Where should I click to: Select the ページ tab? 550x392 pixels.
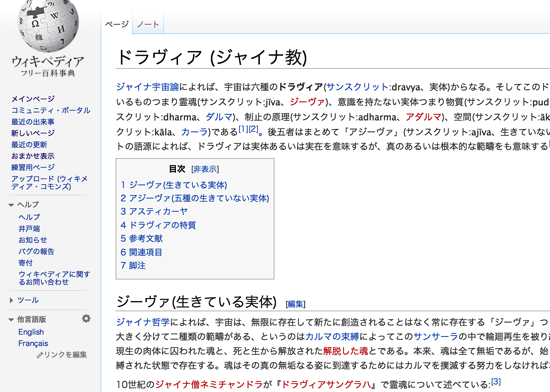(x=117, y=24)
